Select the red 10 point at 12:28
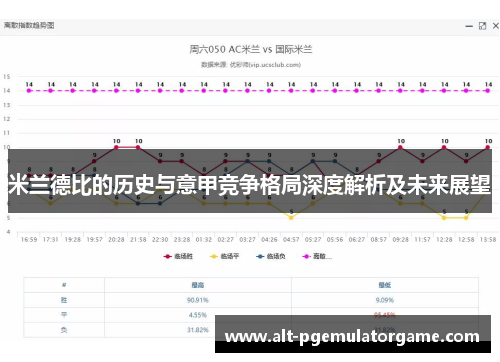This screenshot has height=362, width=500. (444, 147)
